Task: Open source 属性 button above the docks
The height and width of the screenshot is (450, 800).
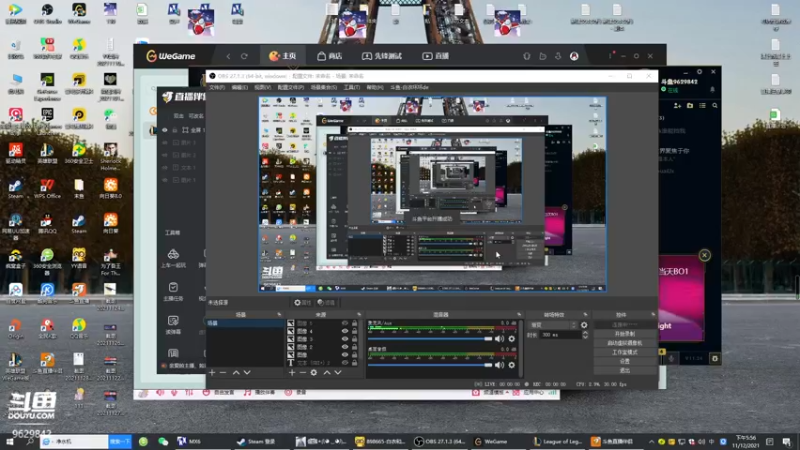Action: pos(302,303)
